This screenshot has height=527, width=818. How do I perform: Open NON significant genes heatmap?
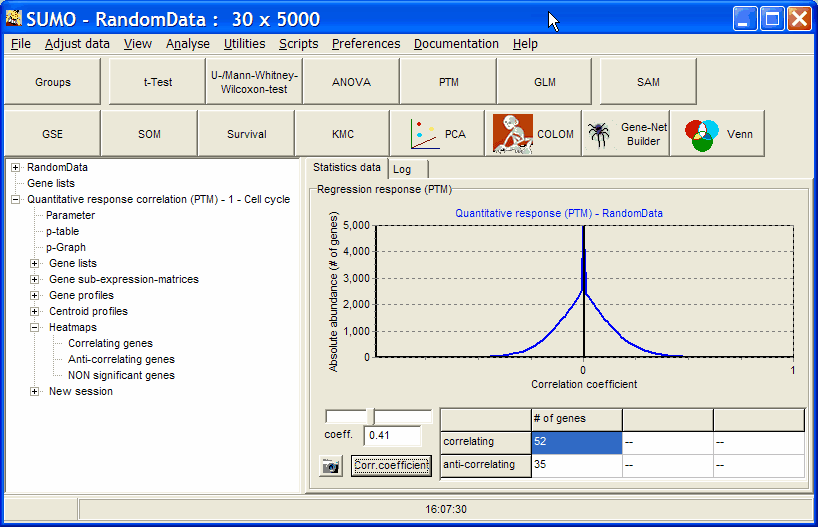click(x=121, y=376)
